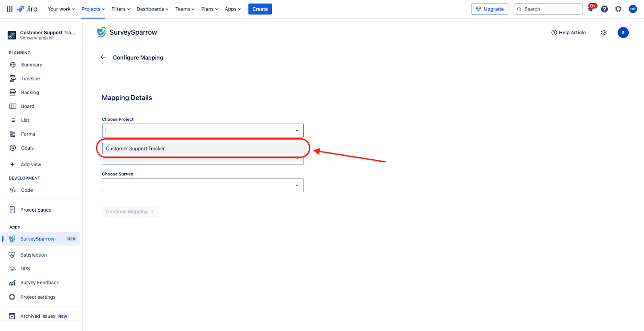Open Jira settings gear in top bar
This screenshot has width=644, height=331.
(x=618, y=9)
